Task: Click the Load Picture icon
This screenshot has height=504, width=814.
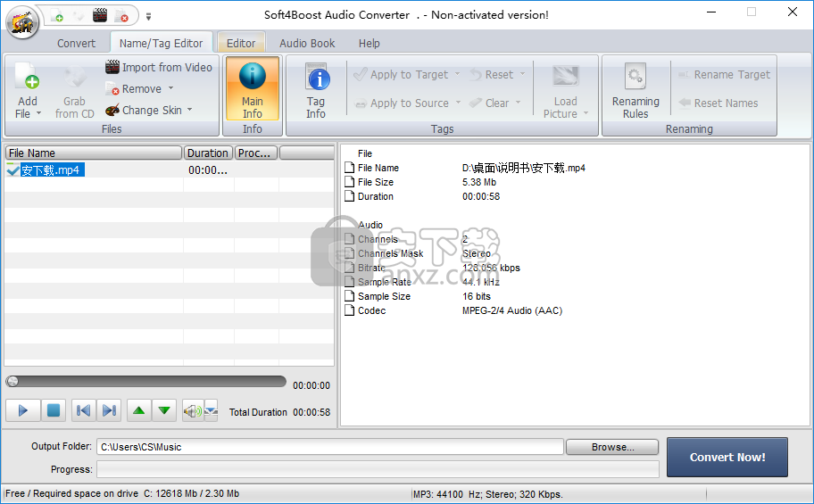Action: (x=565, y=77)
